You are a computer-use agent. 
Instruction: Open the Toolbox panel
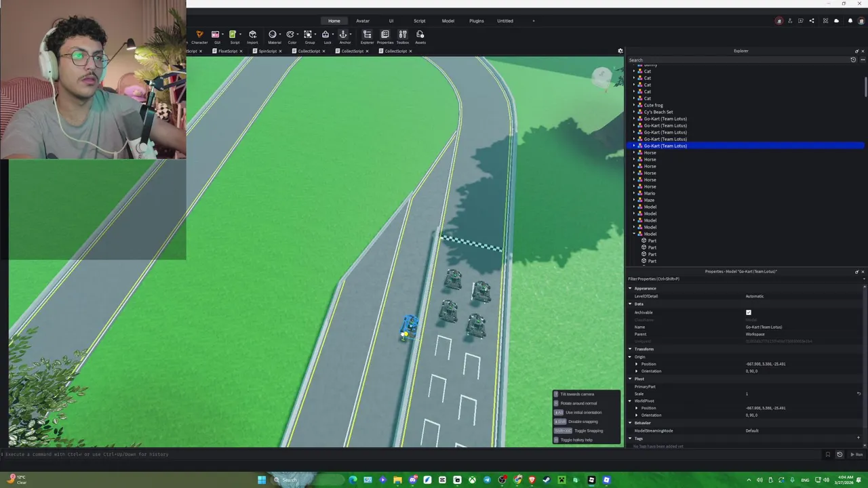coord(402,37)
